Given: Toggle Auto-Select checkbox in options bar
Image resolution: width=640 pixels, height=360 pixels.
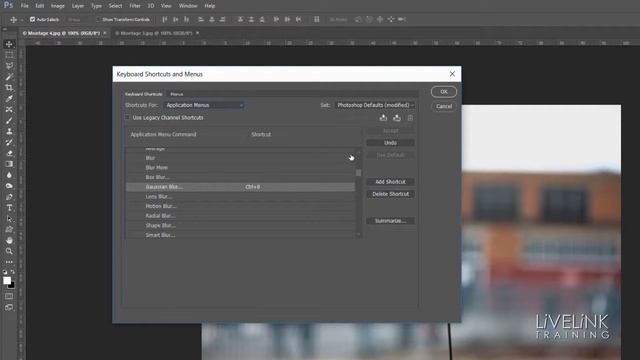Looking at the screenshot, I should (33, 19).
